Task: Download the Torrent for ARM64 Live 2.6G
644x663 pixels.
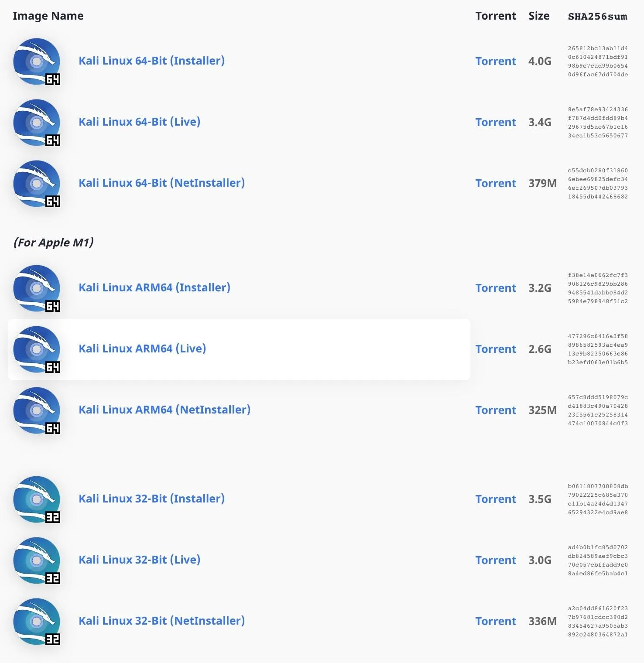Action: coord(496,349)
